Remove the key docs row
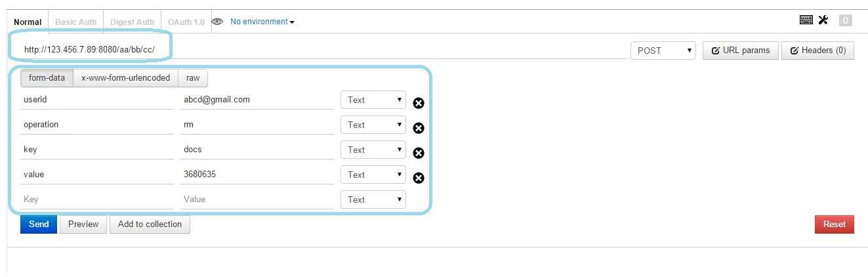 point(419,153)
